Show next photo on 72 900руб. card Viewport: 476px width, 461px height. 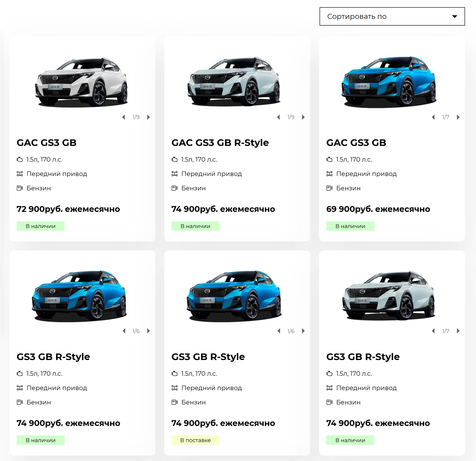pos(148,117)
